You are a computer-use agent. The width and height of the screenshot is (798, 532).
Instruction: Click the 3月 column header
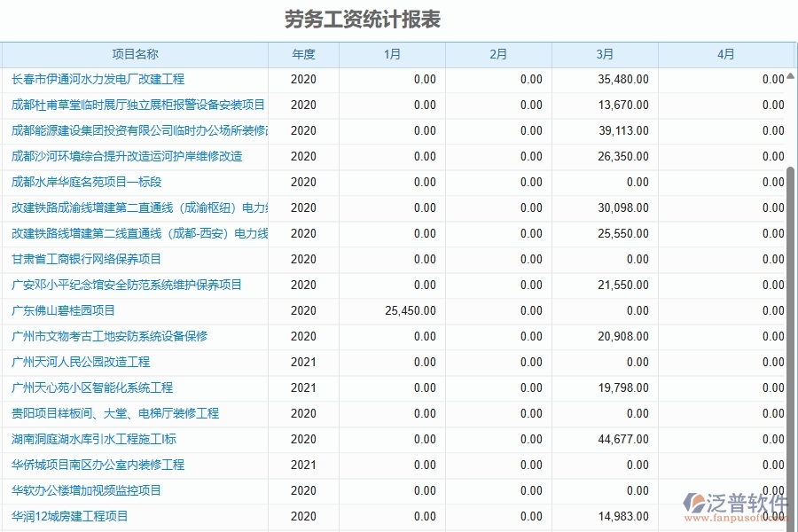pos(604,54)
